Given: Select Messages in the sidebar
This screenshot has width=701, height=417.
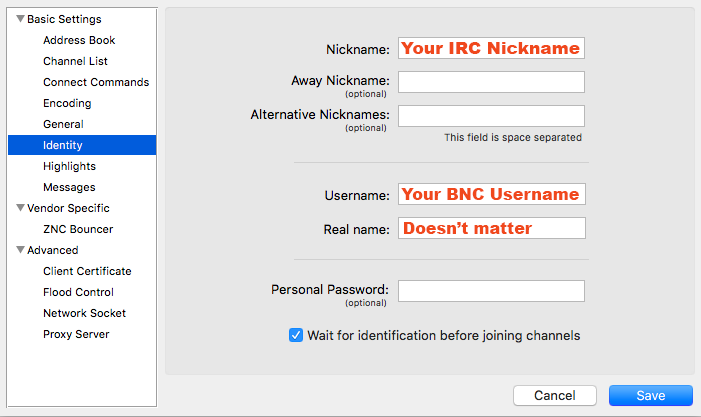Looking at the screenshot, I should [x=69, y=187].
